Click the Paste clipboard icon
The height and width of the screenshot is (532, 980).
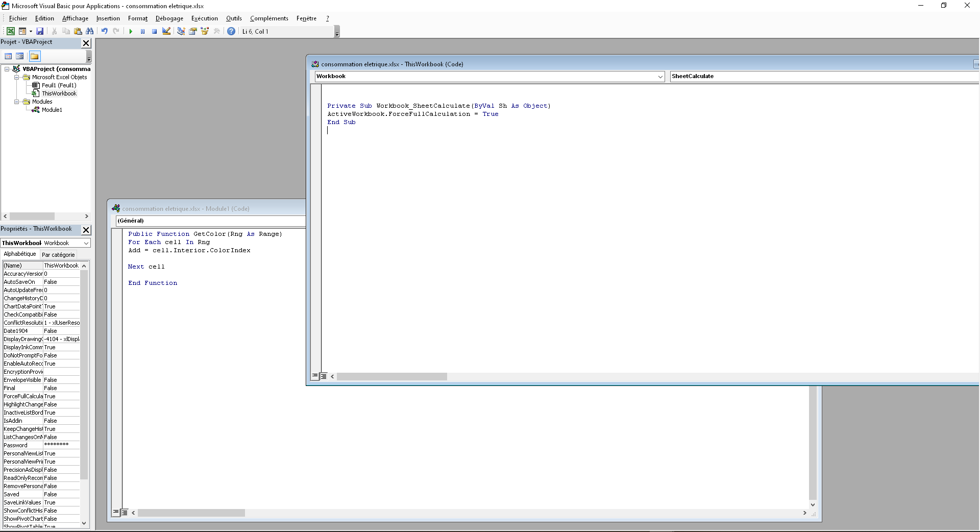tap(78, 31)
